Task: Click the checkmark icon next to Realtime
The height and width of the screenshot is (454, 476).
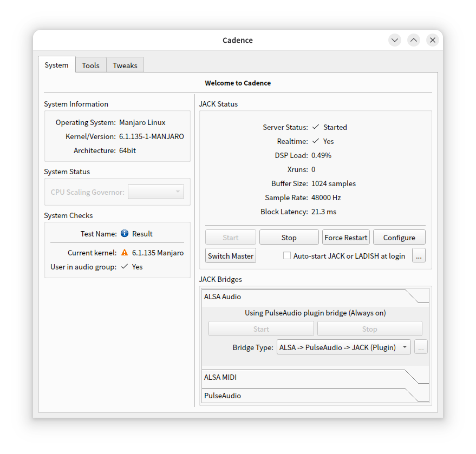Action: pyautogui.click(x=316, y=141)
